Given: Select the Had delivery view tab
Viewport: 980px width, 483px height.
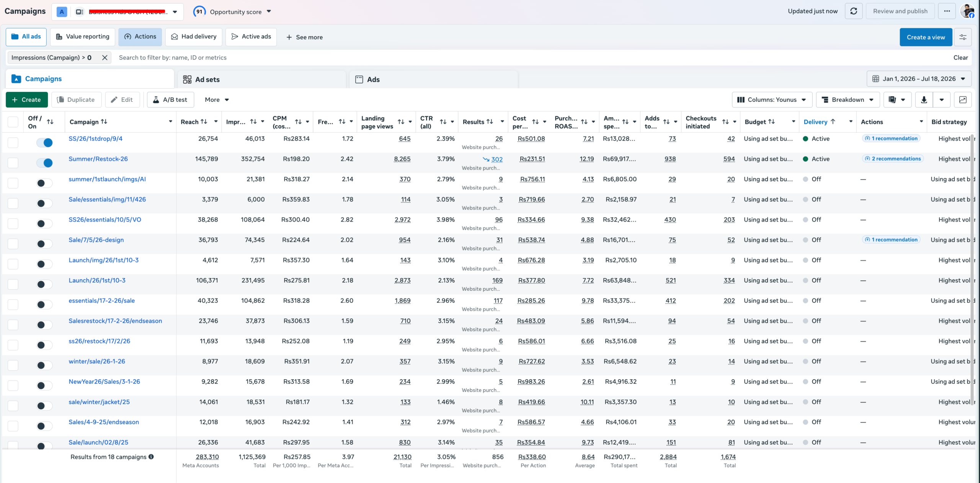Looking at the screenshot, I should (x=194, y=37).
